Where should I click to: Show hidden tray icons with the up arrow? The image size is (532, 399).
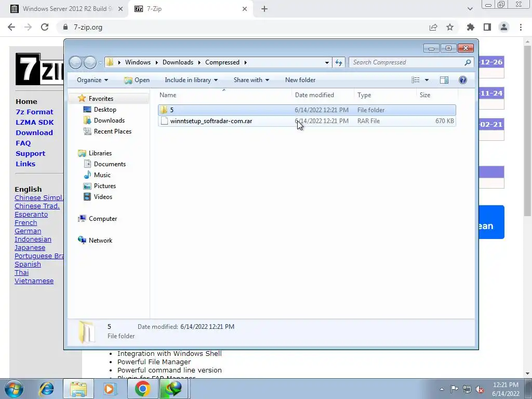(x=442, y=390)
